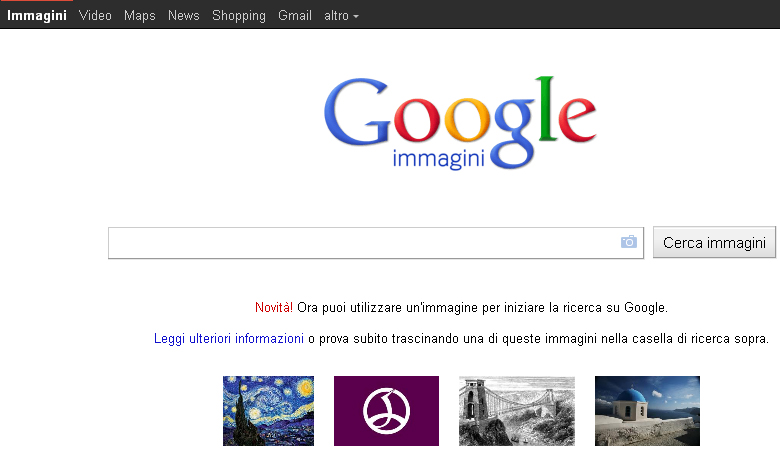Open the altro dropdown menu

341,16
